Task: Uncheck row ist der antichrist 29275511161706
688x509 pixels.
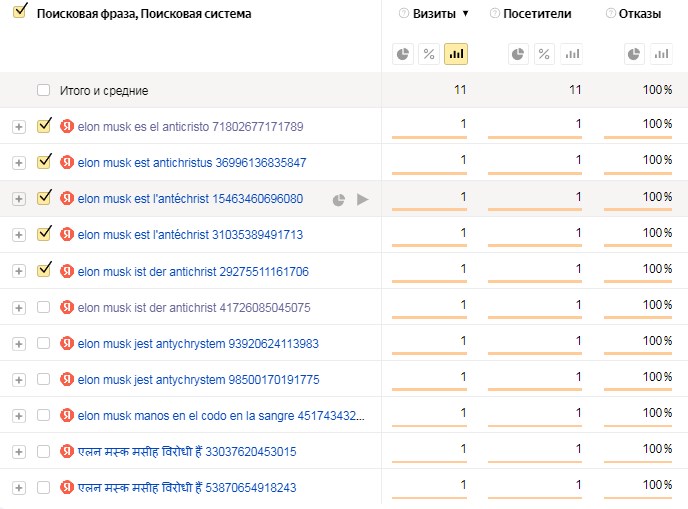Action: (x=44, y=270)
